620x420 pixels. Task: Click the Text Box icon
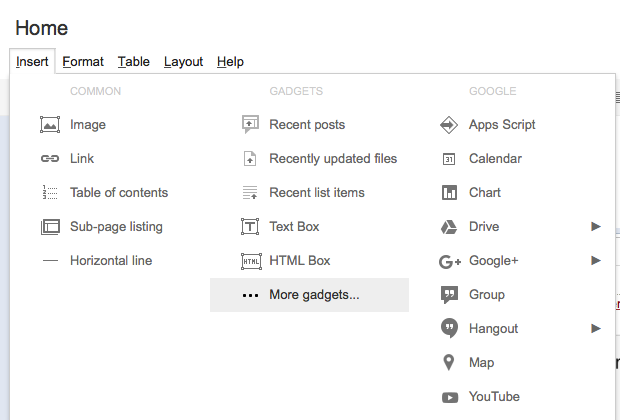click(x=251, y=227)
